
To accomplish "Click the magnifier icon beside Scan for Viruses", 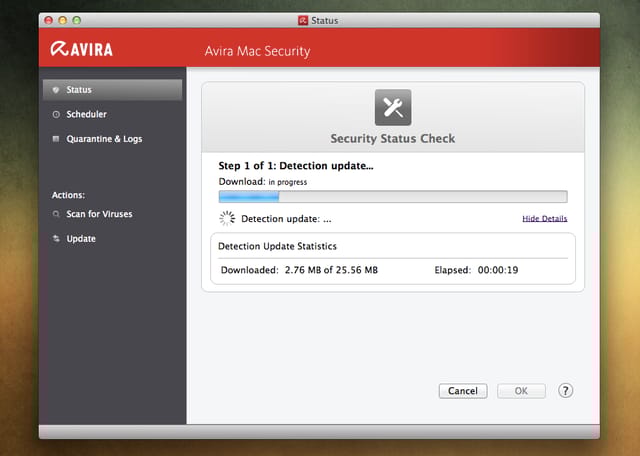I will tap(56, 214).
